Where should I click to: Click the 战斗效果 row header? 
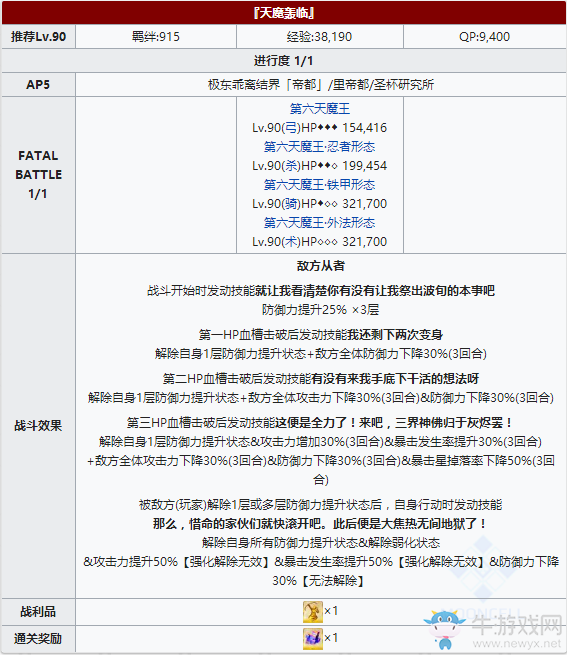pos(38,426)
